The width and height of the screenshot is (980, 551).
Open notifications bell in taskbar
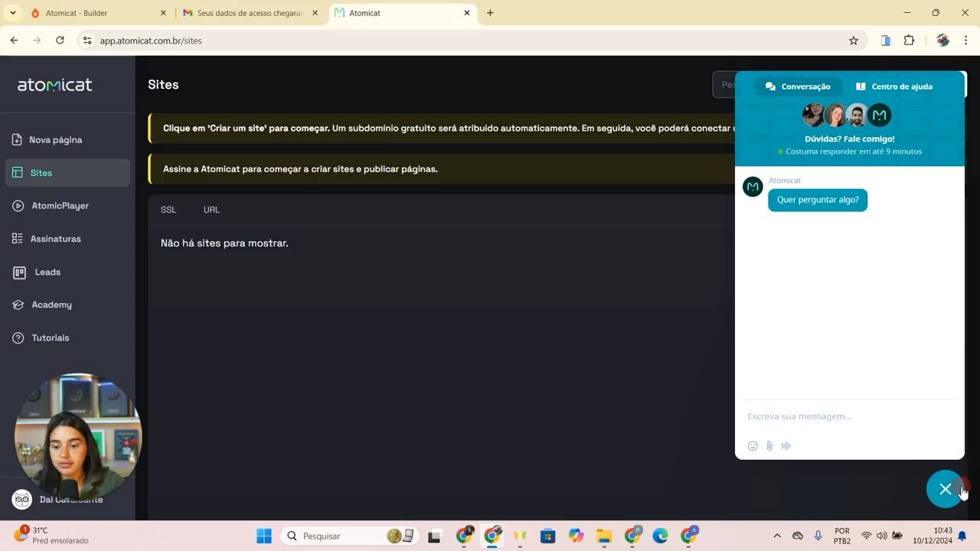[962, 536]
